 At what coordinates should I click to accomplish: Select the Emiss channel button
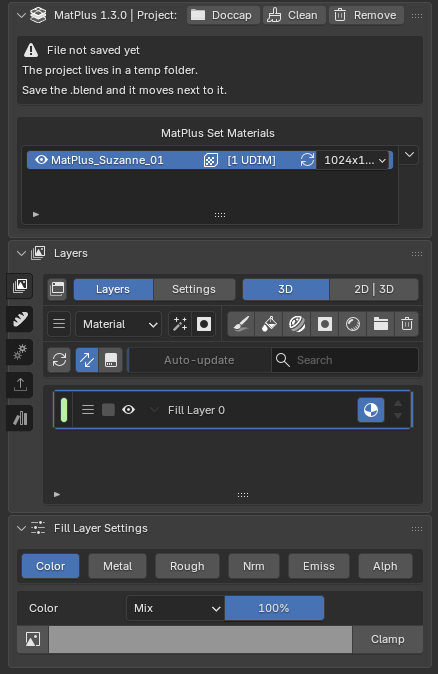pos(319,566)
